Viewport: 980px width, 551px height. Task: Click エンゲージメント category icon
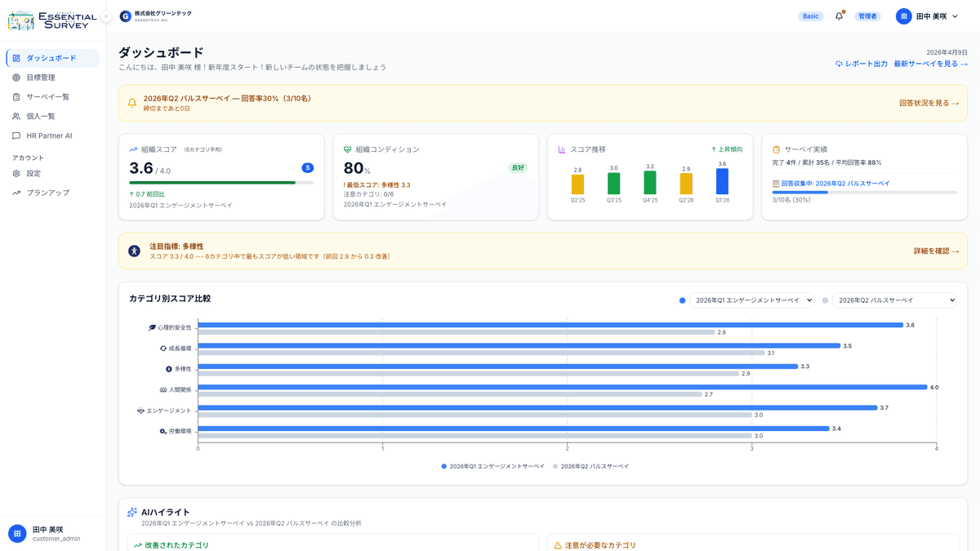point(140,411)
